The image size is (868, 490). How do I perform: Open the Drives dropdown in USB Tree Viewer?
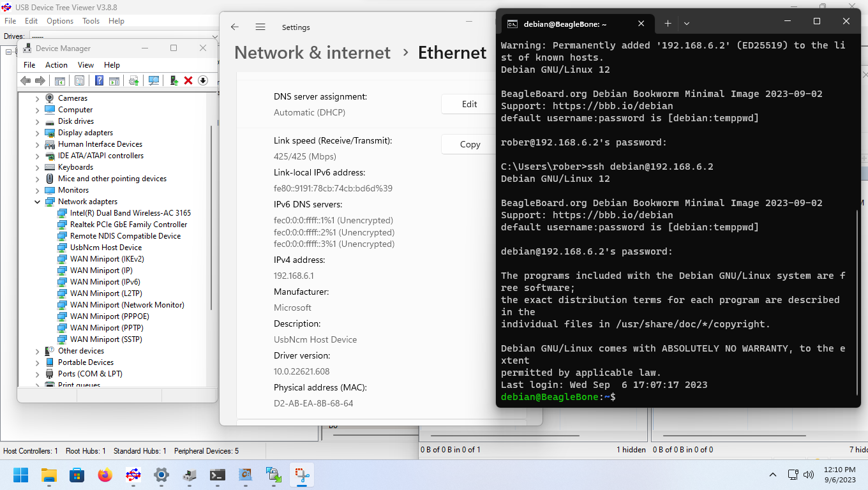point(124,36)
